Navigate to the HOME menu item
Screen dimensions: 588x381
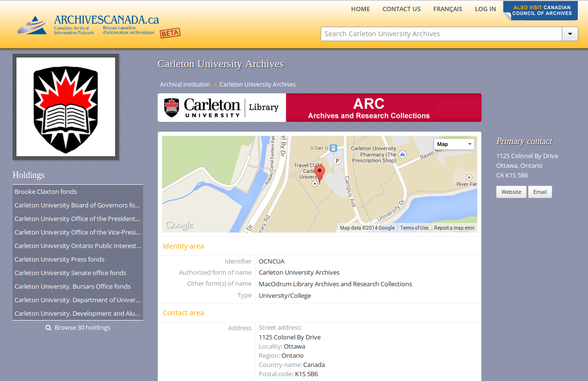click(360, 9)
